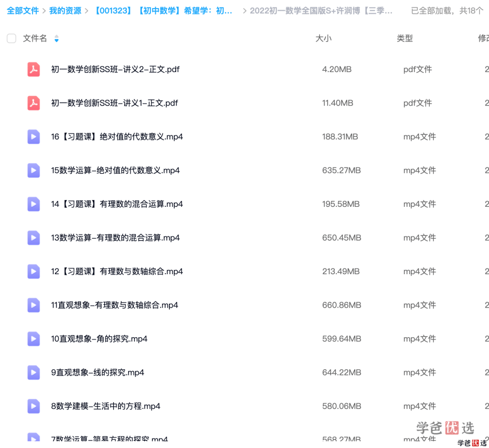Click current folder 2022初一数学全国版S+许润博 in the breadcrumb
Viewport: 489px width, 448px height.
321,11
